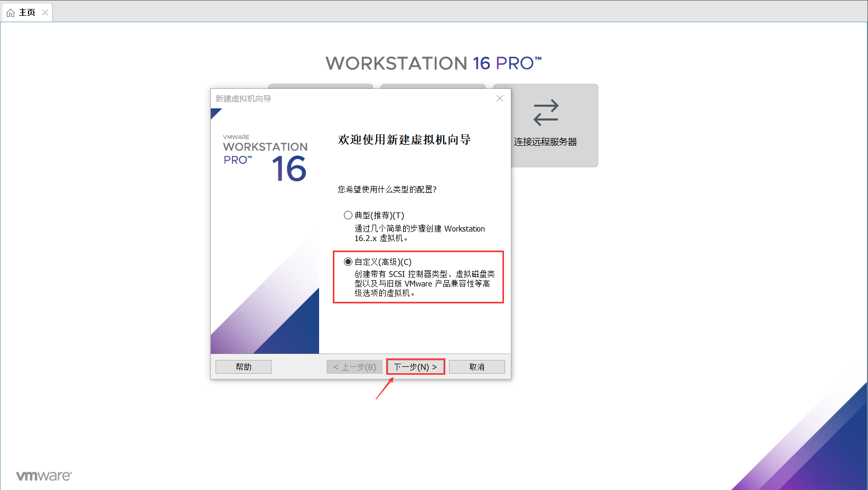
Task: Click the 下一步(N) button
Action: (415, 366)
